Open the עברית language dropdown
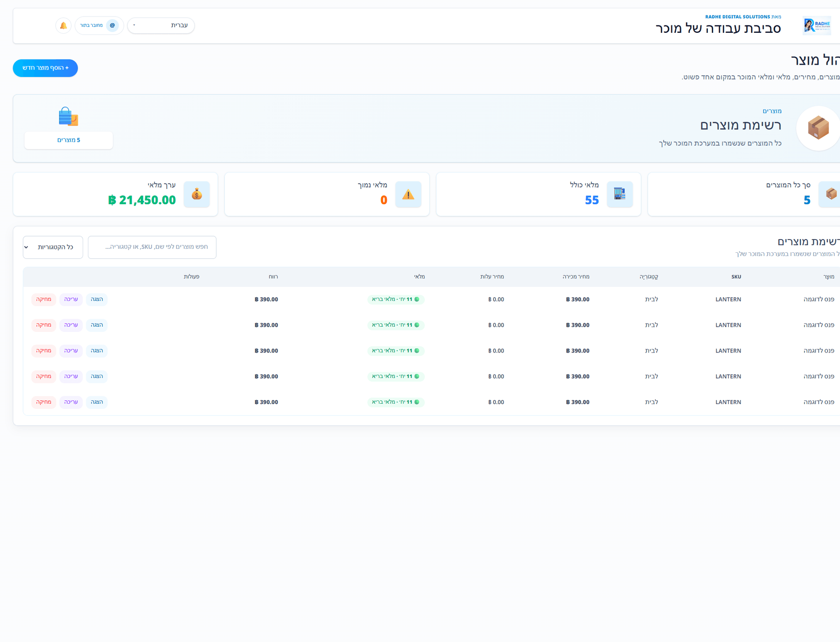Image resolution: width=840 pixels, height=642 pixels. 161,25
